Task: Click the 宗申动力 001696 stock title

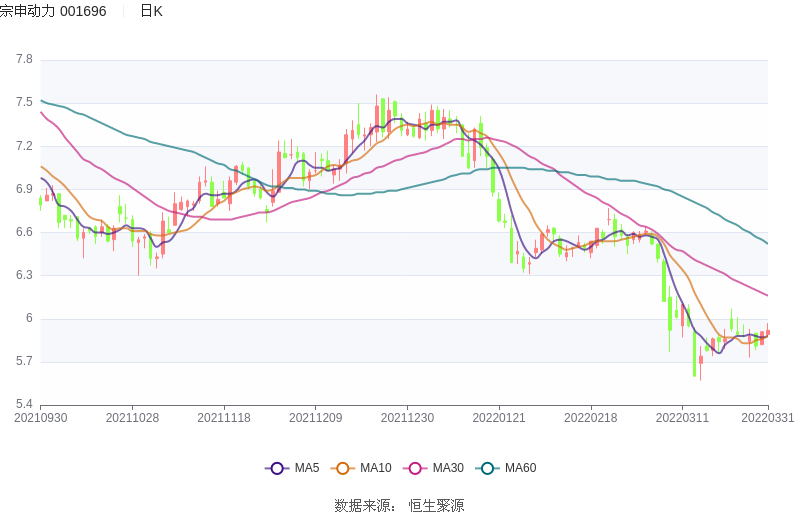Action: (x=53, y=11)
